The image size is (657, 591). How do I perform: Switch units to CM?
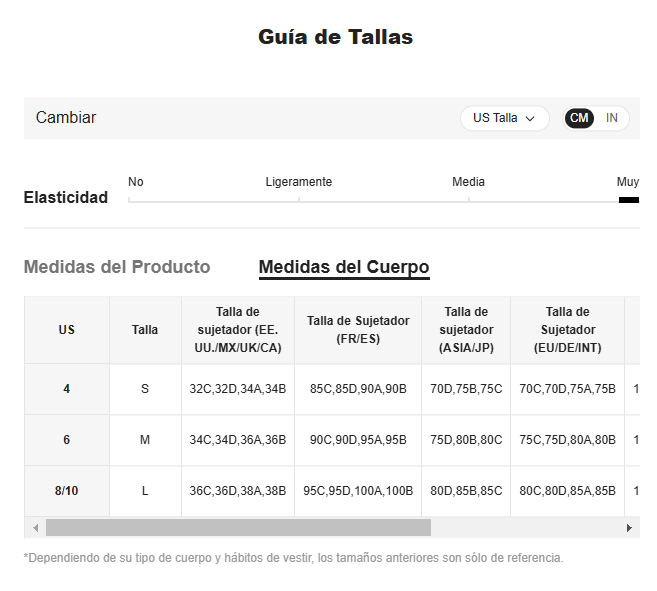579,118
